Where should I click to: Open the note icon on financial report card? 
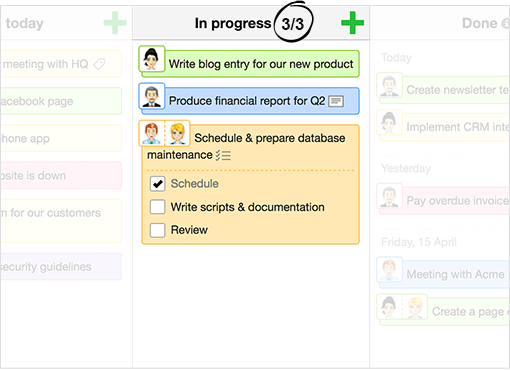click(x=336, y=101)
